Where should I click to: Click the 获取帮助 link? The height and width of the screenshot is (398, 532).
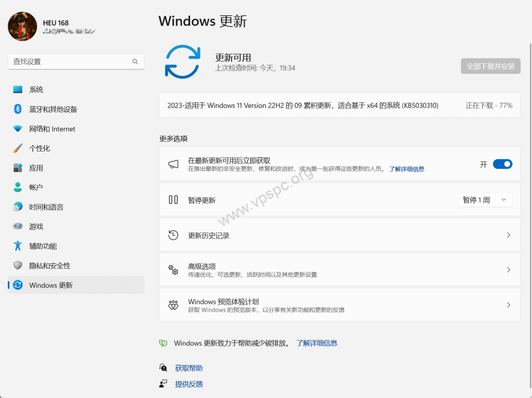(x=189, y=368)
